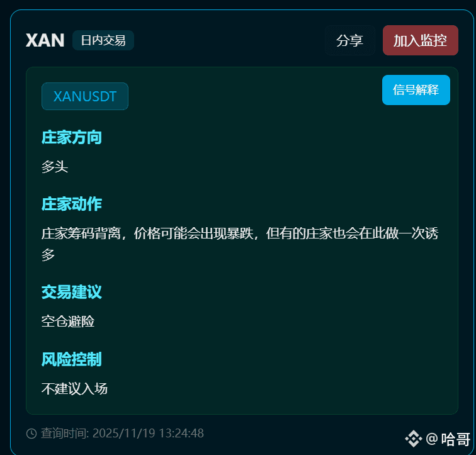Select the 空仓避险 suggestion text

click(x=68, y=322)
